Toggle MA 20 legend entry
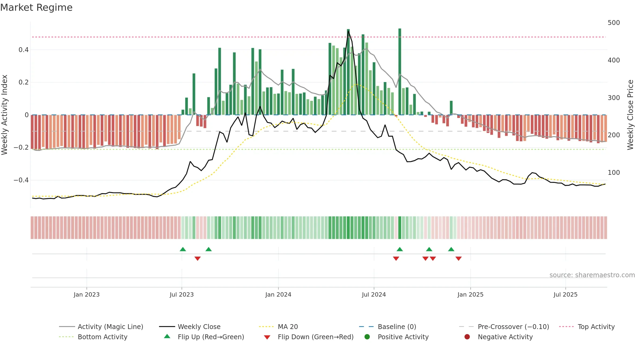 click(x=278, y=327)
